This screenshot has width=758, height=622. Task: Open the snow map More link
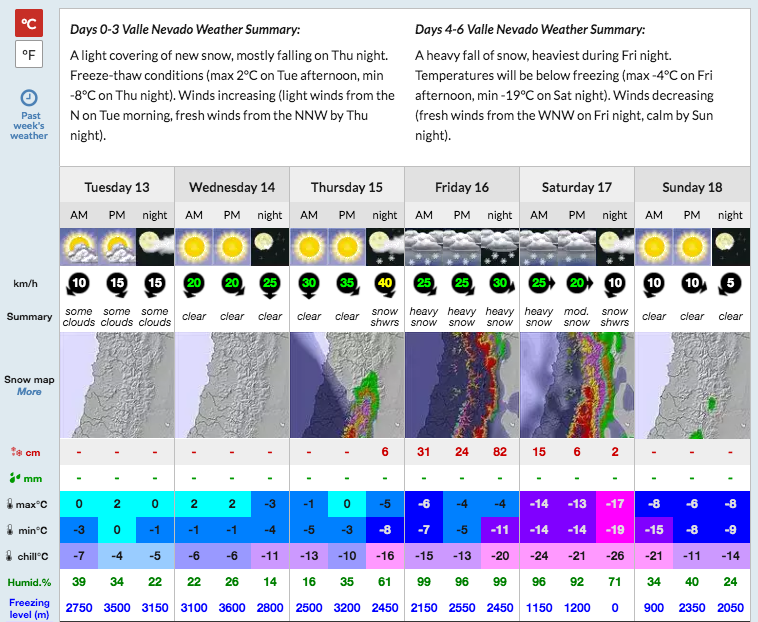click(29, 392)
